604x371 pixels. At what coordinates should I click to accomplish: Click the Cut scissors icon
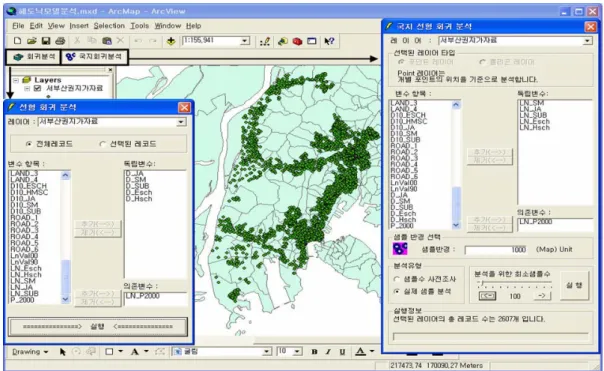click(x=77, y=40)
